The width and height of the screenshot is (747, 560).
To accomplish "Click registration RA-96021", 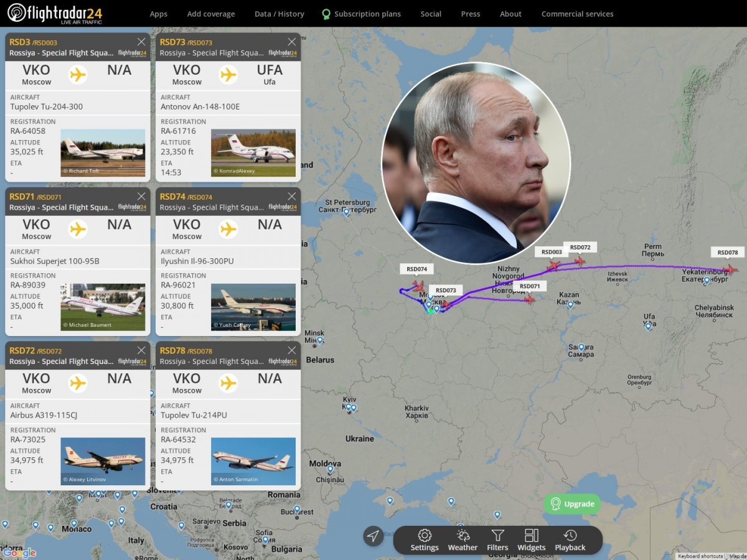I will point(178,286).
